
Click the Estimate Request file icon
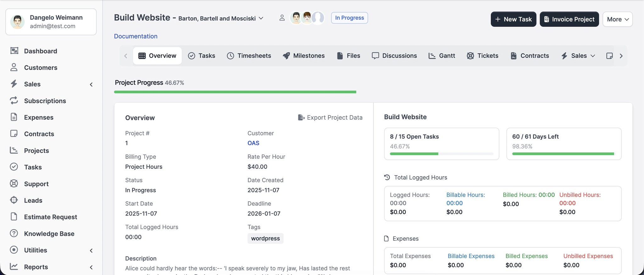(14, 217)
